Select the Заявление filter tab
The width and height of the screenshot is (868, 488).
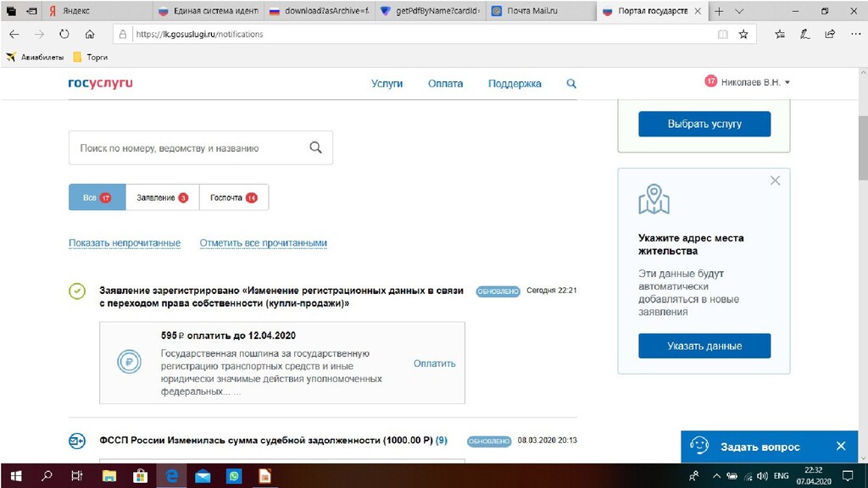pyautogui.click(x=162, y=197)
